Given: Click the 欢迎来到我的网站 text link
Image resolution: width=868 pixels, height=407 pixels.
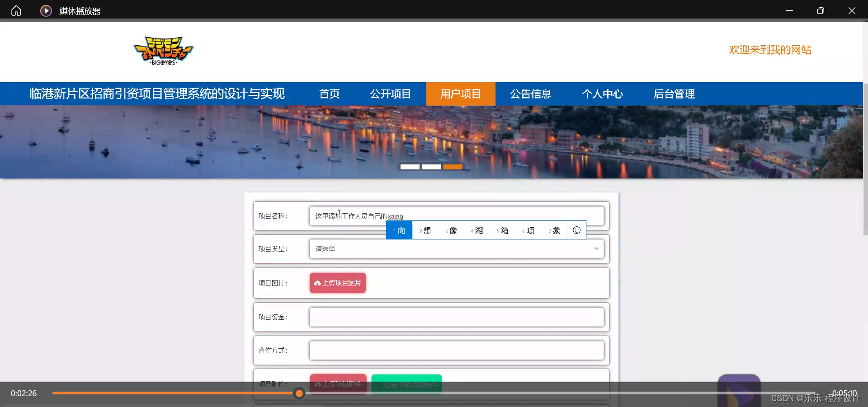Looking at the screenshot, I should point(769,50).
